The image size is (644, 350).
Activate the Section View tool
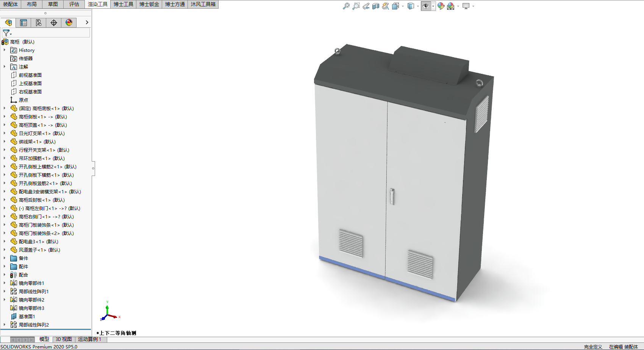click(x=375, y=6)
